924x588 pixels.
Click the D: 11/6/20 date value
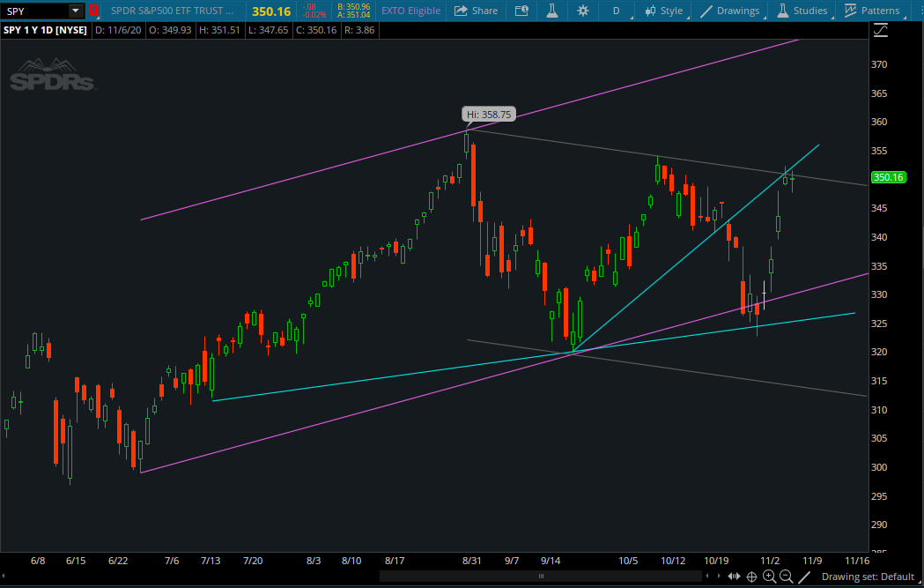(118, 30)
